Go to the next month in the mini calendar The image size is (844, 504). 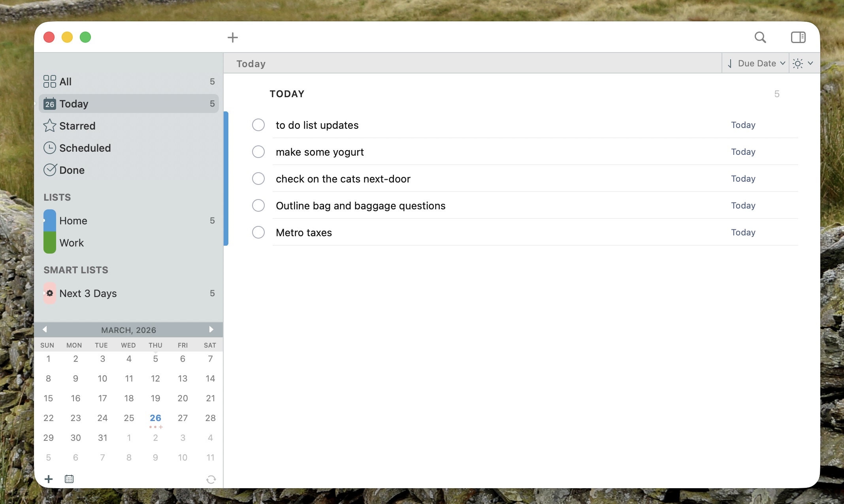(x=211, y=329)
